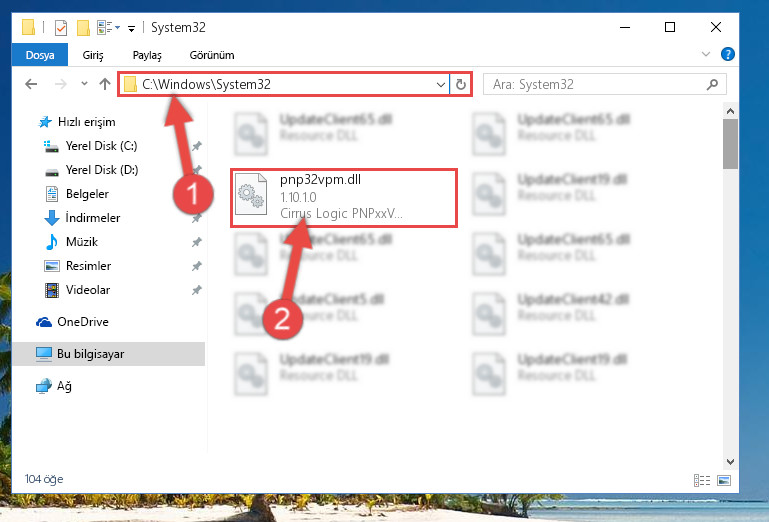
Task: Click the pin icon next to Videolar
Action: click(x=197, y=290)
